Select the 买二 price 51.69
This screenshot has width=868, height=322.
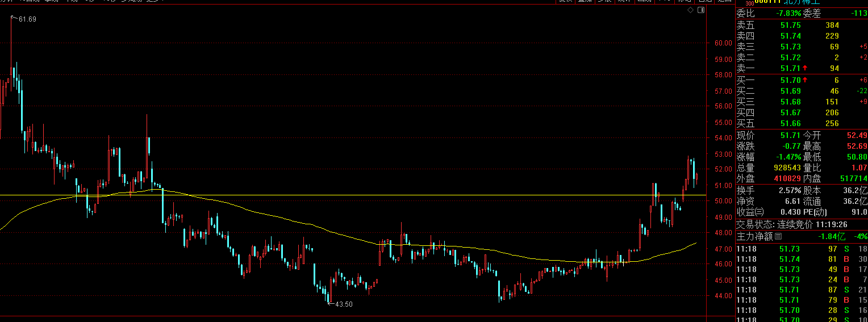791,91
